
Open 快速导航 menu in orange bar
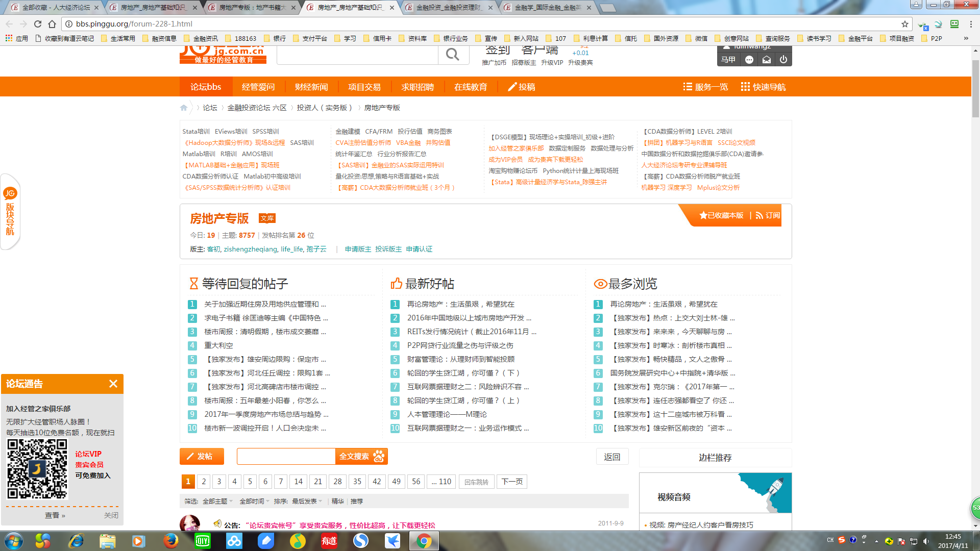763,87
